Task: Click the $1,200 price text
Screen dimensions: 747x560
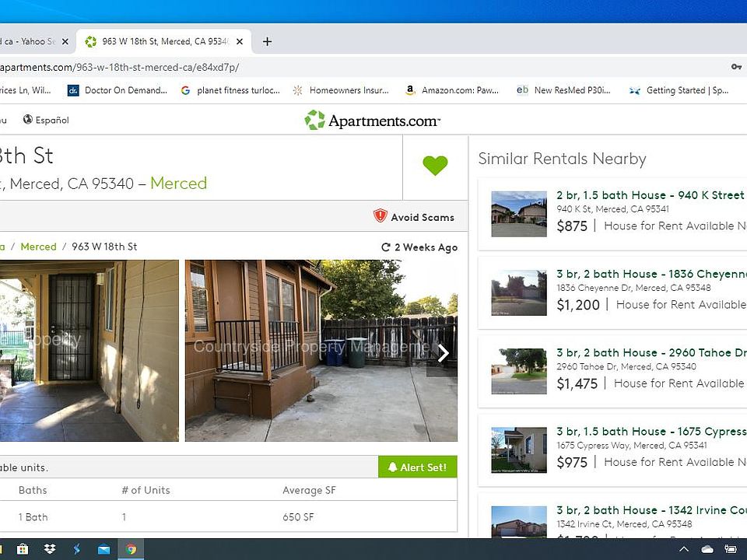Action: tap(578, 305)
